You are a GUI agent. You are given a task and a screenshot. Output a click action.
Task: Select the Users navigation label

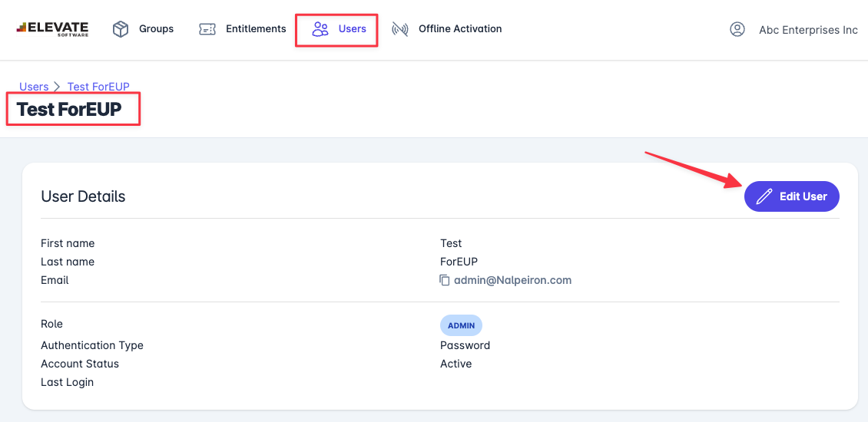coord(353,29)
